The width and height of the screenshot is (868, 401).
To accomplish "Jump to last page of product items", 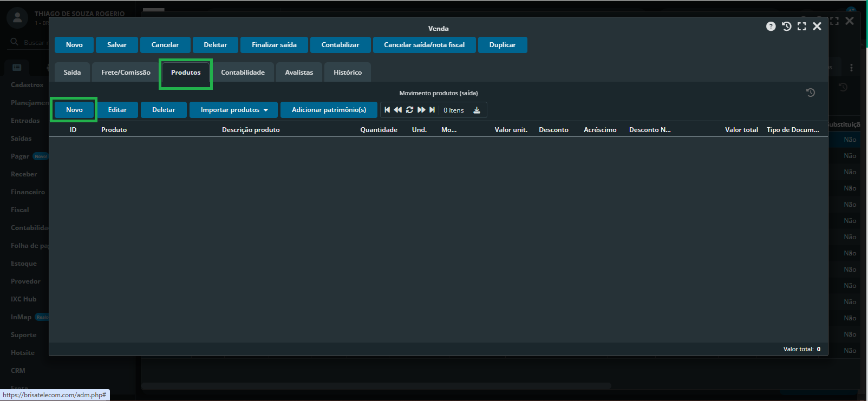I will [432, 110].
